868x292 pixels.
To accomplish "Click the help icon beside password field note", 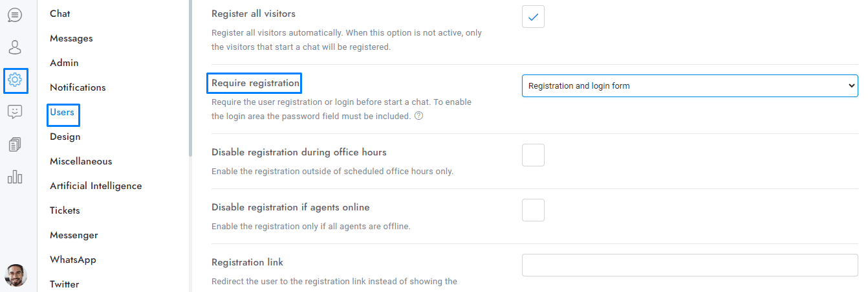I will [418, 117].
